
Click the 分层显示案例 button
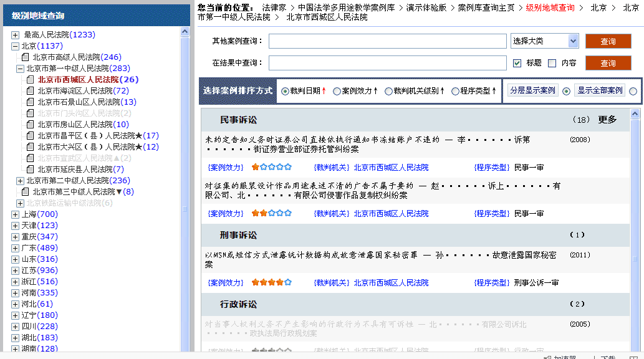tap(532, 90)
